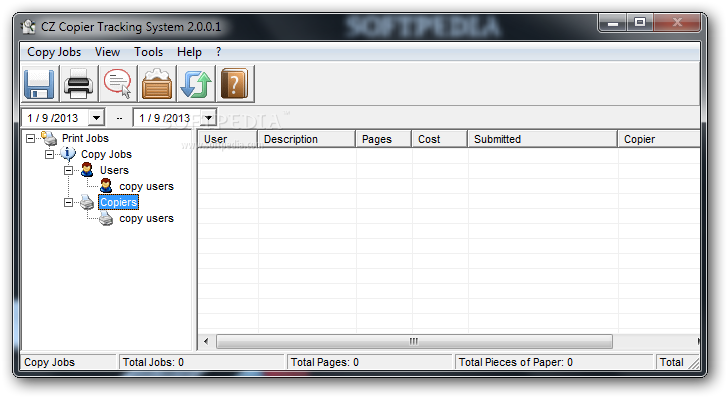Click the application icon in title bar
The width and height of the screenshot is (728, 398).
tap(29, 26)
